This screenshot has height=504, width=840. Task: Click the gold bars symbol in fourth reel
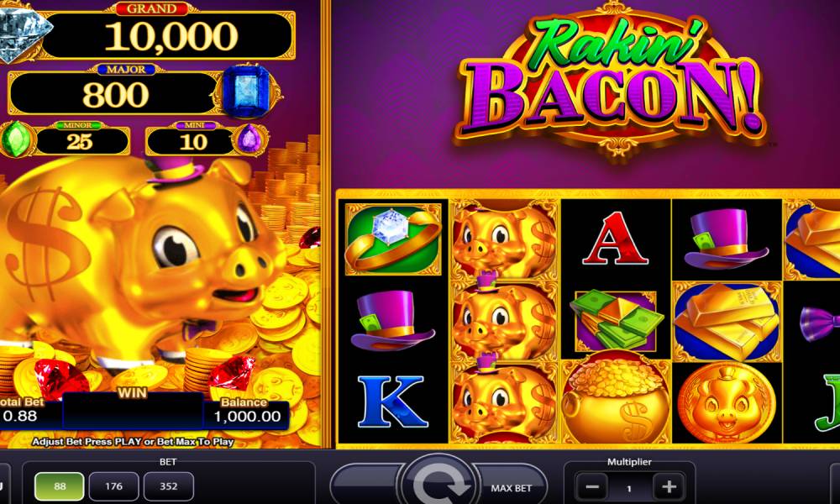coord(726,322)
